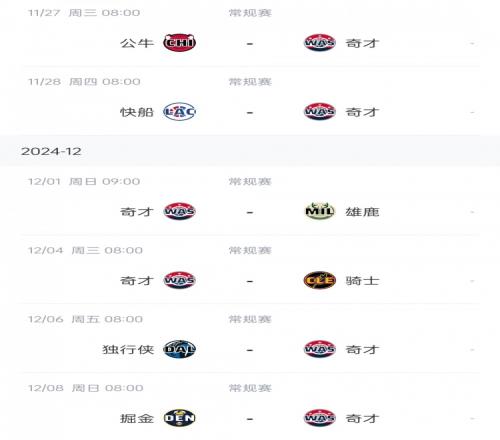Click WAS logo in 12/08 game
This screenshot has height=440, width=500.
click(x=320, y=418)
